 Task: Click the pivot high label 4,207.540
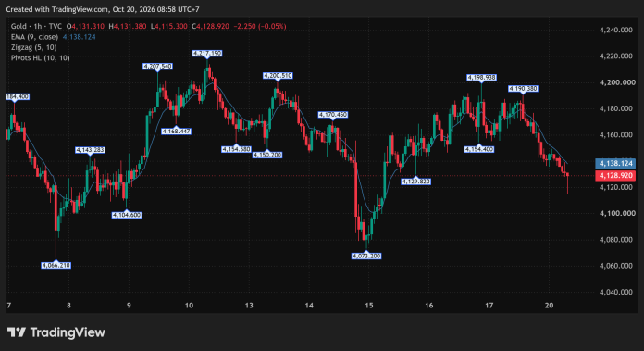[157, 66]
